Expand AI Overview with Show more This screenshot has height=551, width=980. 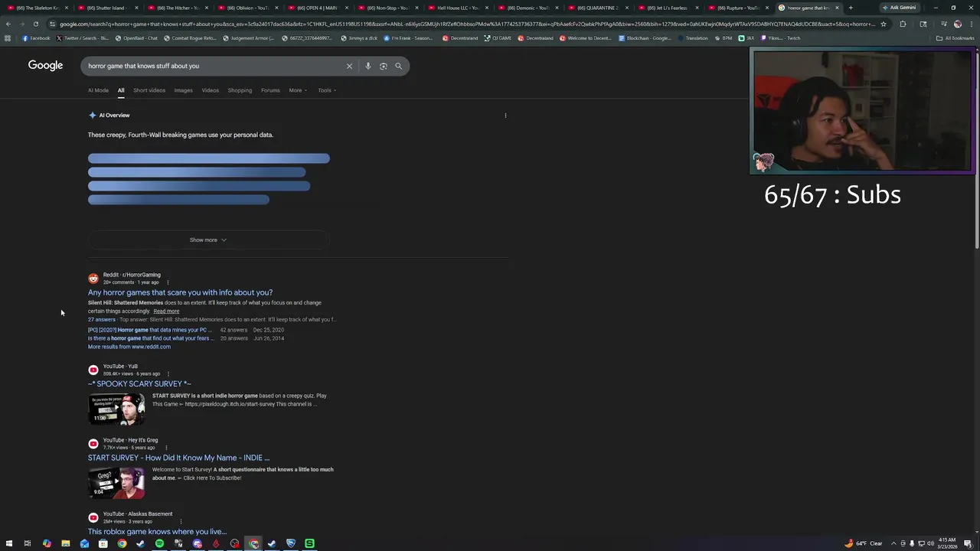pyautogui.click(x=208, y=240)
